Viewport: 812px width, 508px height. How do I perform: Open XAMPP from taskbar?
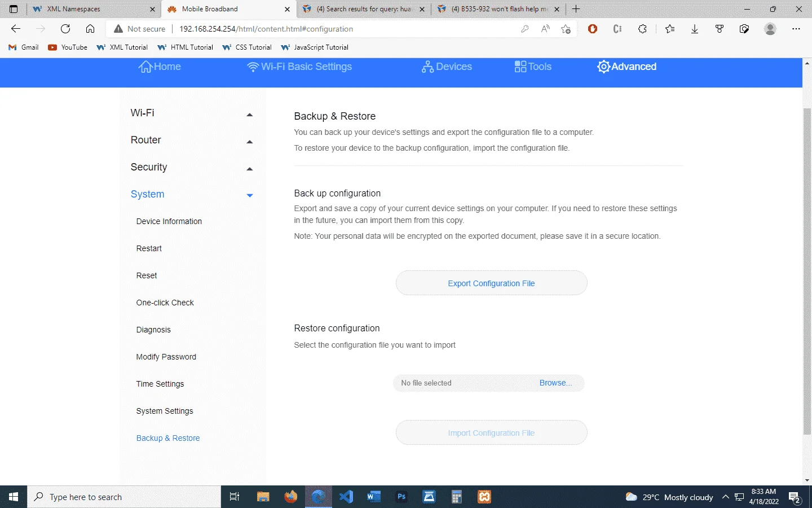[484, 497]
